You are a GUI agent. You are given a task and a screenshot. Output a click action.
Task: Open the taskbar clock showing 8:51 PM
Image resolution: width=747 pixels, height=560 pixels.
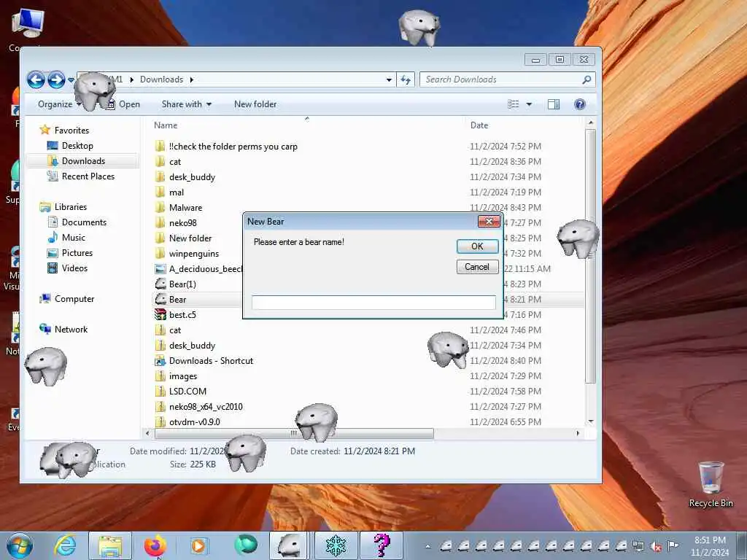(x=710, y=546)
